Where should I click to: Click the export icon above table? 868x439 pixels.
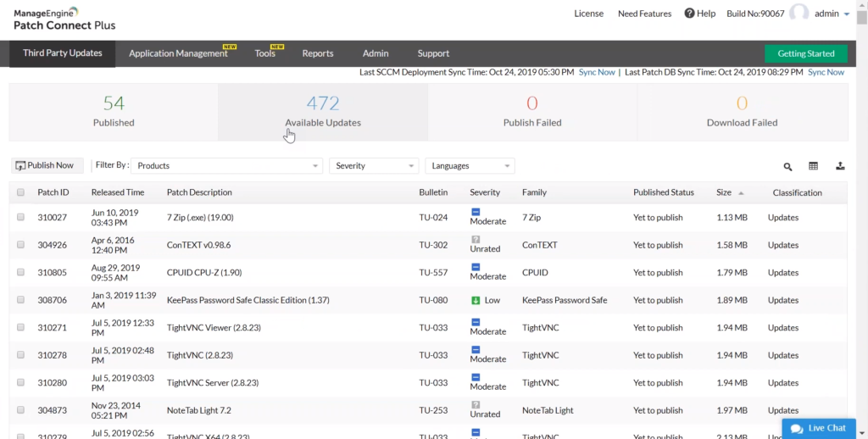(x=840, y=166)
